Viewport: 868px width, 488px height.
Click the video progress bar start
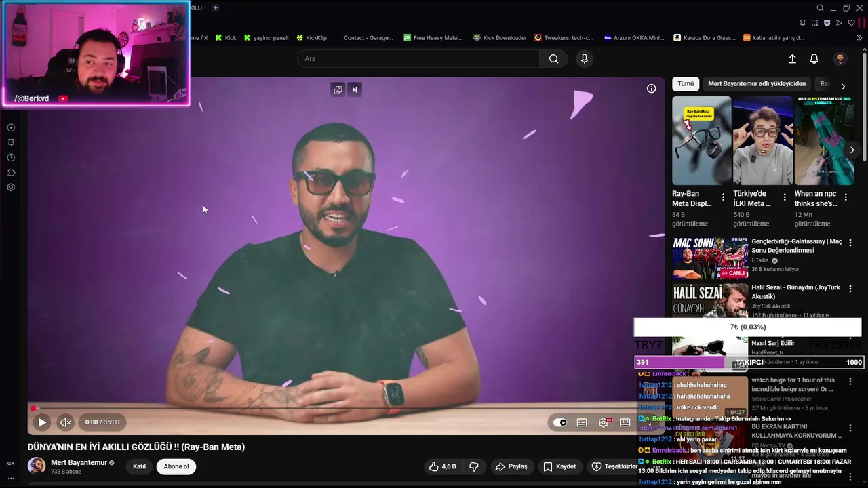[x=33, y=408]
